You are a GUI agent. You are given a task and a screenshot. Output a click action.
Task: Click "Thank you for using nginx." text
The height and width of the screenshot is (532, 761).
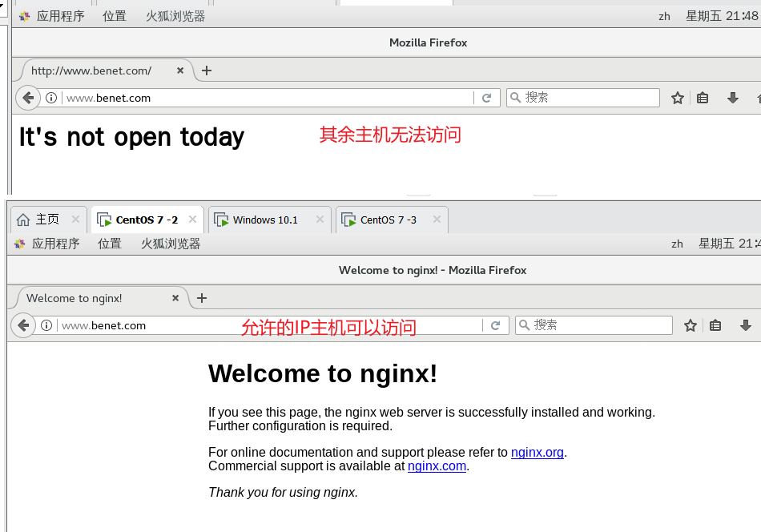point(283,492)
